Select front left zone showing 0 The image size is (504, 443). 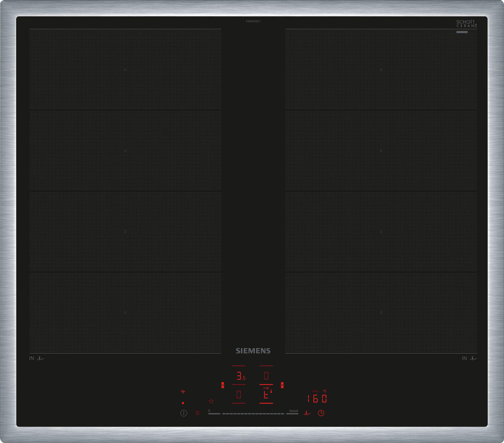[x=239, y=394]
